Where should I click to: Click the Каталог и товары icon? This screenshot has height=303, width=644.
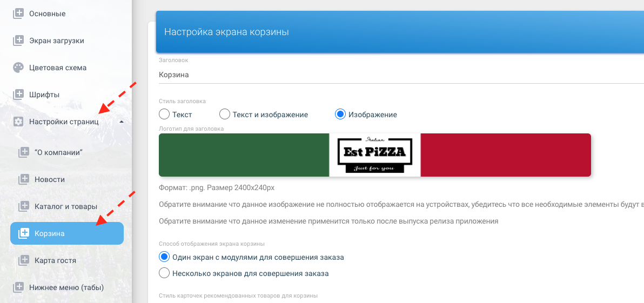[24, 206]
